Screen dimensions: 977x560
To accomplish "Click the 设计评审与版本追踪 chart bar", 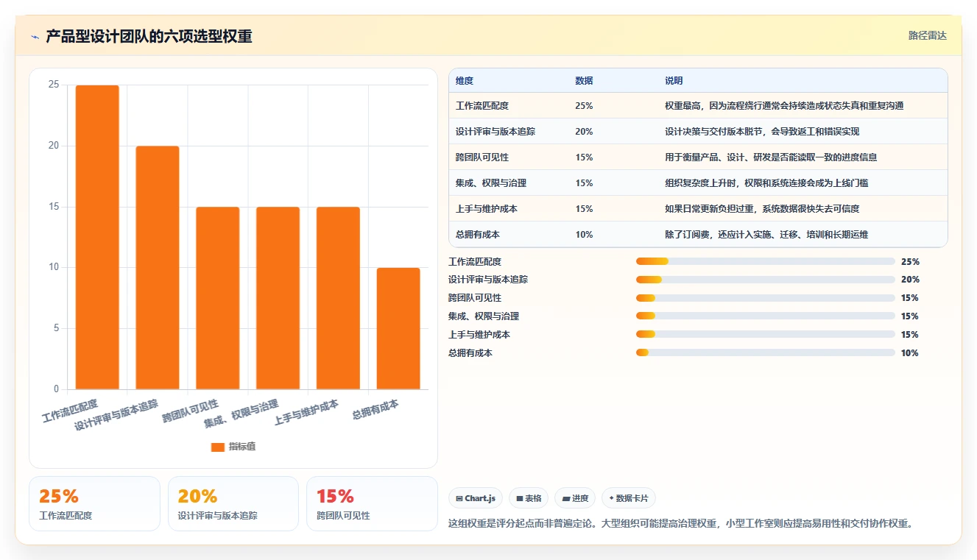I will [x=158, y=268].
